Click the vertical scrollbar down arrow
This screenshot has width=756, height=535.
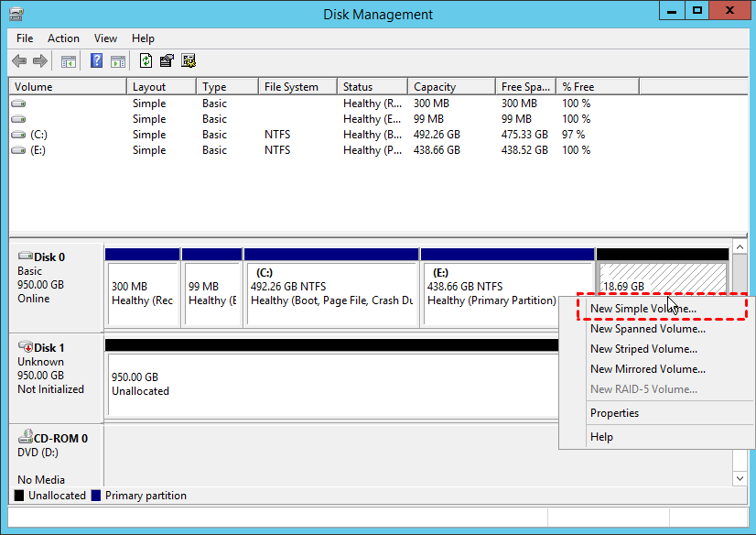tap(740, 478)
